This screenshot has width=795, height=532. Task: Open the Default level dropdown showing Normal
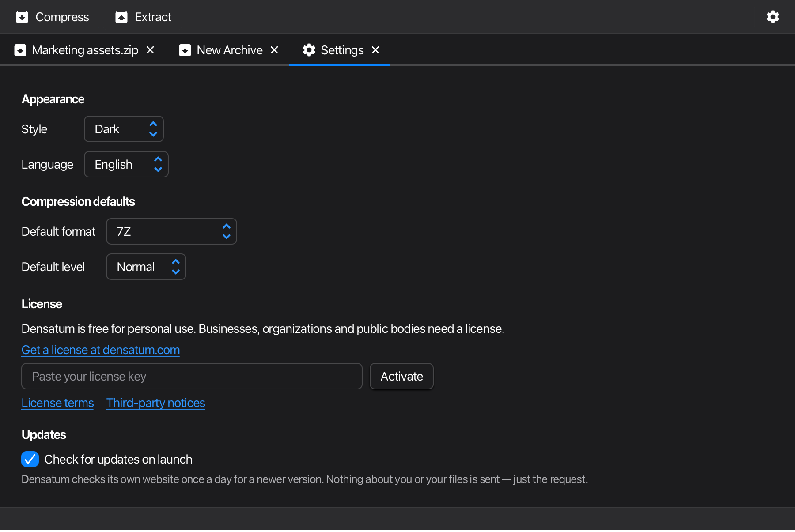(x=146, y=267)
